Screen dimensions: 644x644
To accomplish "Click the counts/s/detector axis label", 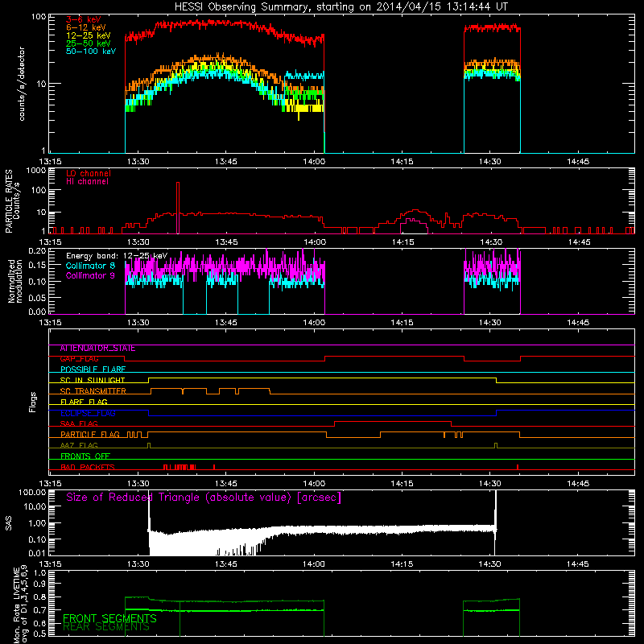I will click(x=22, y=84).
